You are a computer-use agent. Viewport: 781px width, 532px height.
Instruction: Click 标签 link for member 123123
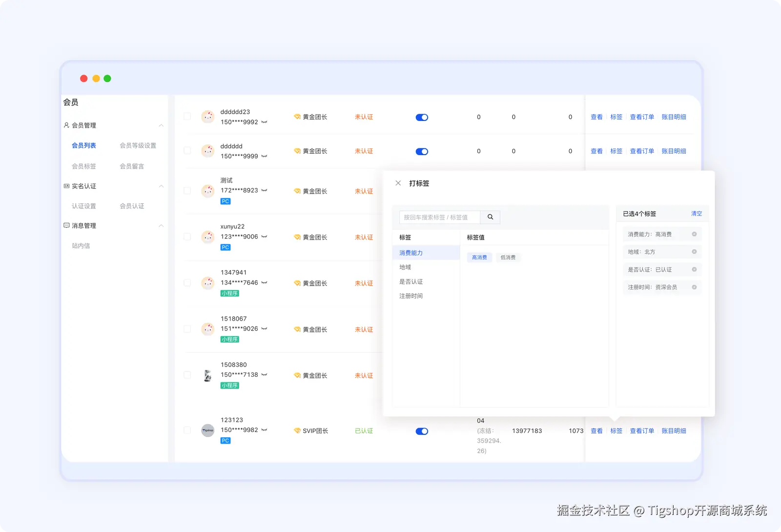pos(616,431)
